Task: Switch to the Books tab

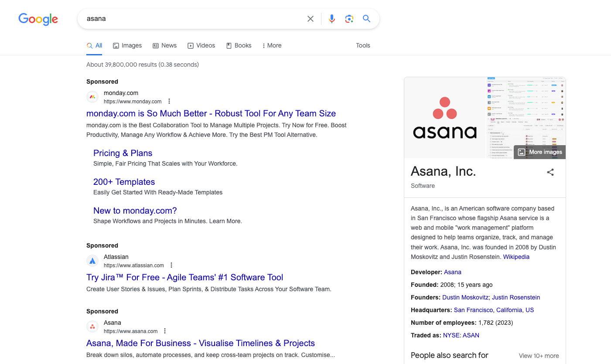Action: 239,45
